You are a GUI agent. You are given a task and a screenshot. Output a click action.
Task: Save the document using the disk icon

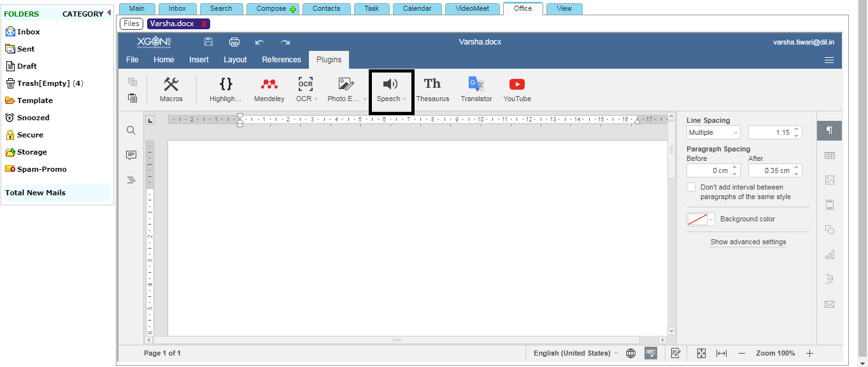coord(208,42)
